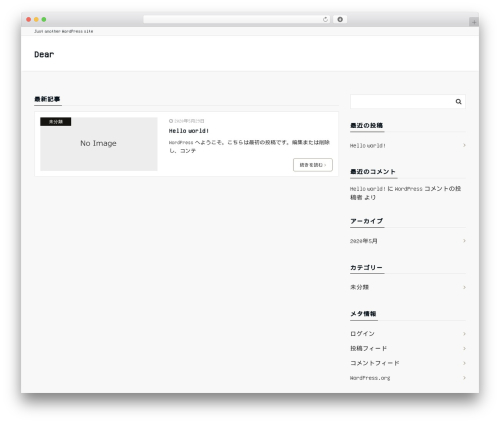Open the ログイン link
The width and height of the screenshot is (500, 423).
[362, 334]
